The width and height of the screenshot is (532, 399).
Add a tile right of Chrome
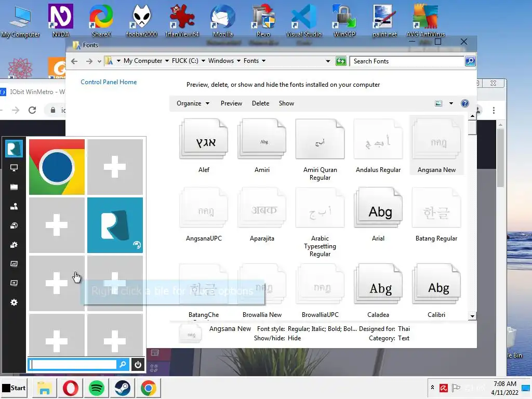tap(115, 167)
